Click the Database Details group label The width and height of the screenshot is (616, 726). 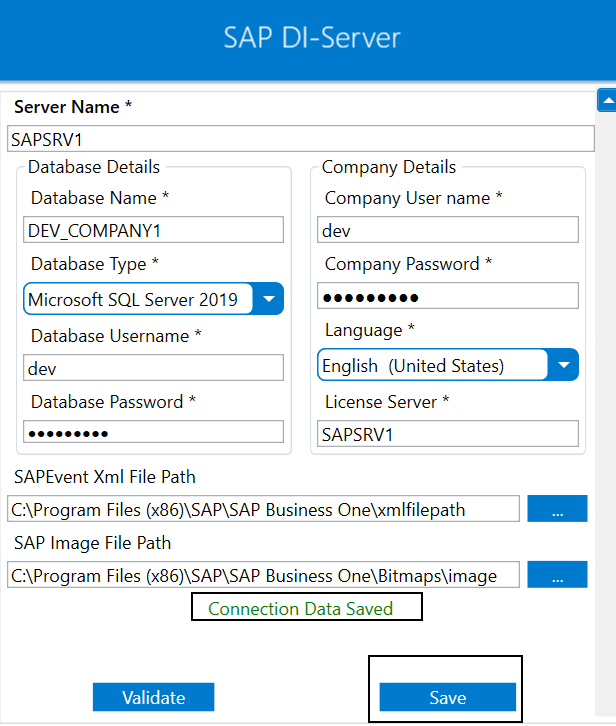click(x=94, y=167)
